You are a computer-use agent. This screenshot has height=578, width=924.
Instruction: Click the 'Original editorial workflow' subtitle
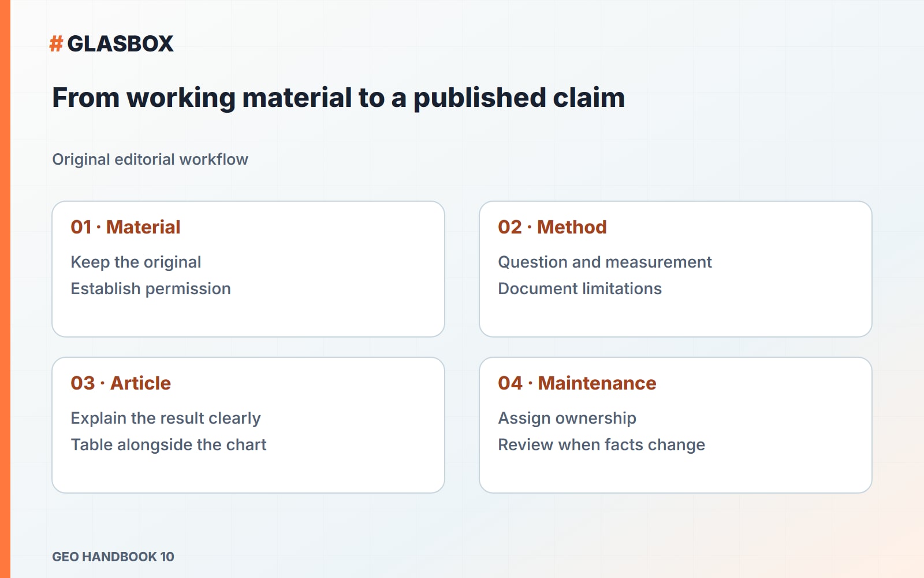click(x=150, y=160)
